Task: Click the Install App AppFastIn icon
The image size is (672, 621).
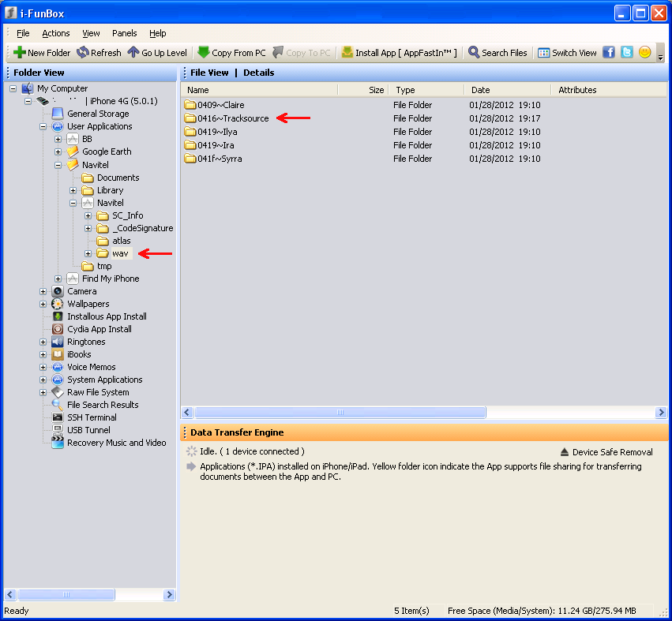Action: tap(347, 53)
